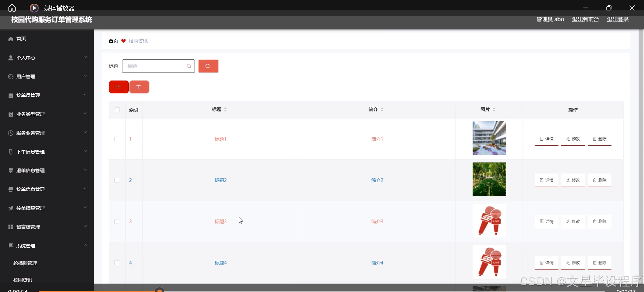The height and width of the screenshot is (292, 644).
Task: Click the 标题 search input field
Action: 158,66
